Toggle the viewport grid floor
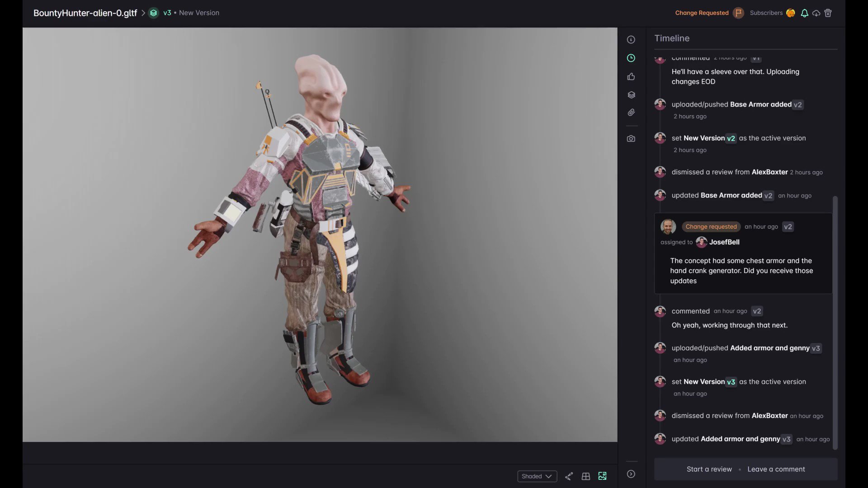The width and height of the screenshot is (868, 488). point(585,476)
